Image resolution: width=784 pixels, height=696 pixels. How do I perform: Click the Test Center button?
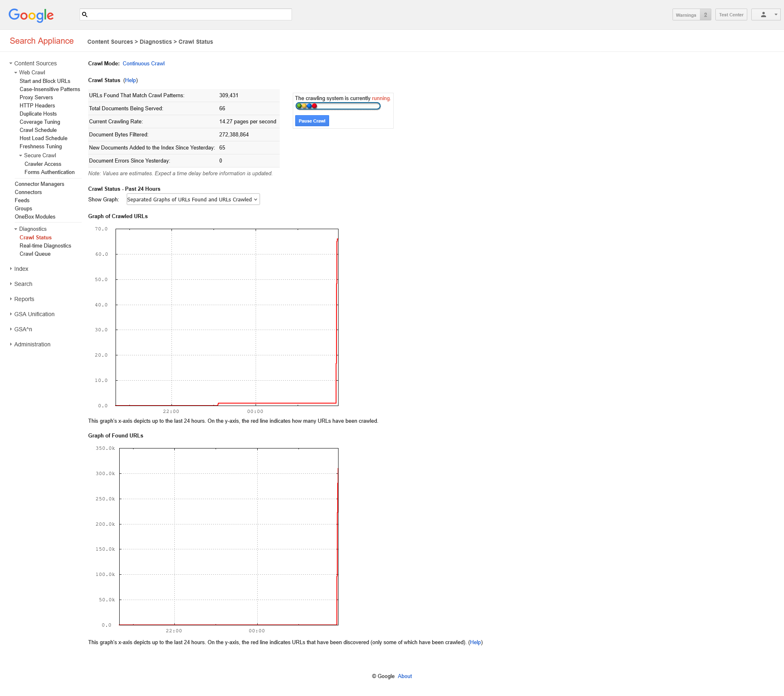coord(731,15)
